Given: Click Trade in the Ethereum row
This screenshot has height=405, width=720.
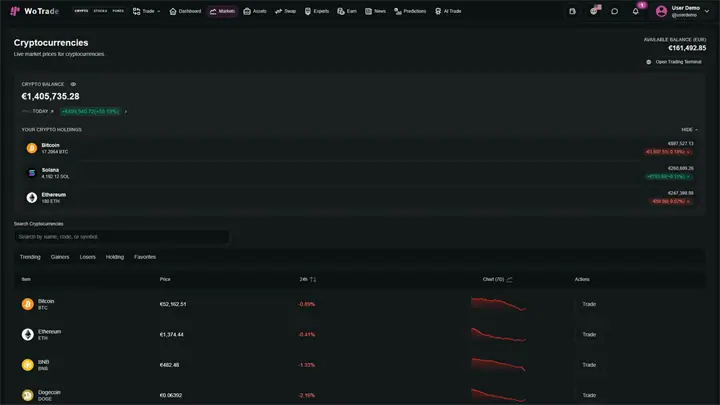Looking at the screenshot, I should coord(589,334).
